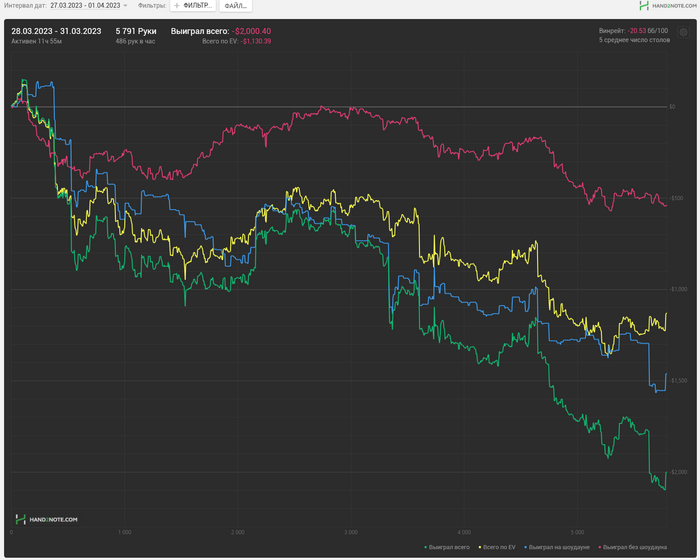The image size is (700, 560).
Task: Click the 5 791 Руки hands count
Action: click(x=136, y=31)
